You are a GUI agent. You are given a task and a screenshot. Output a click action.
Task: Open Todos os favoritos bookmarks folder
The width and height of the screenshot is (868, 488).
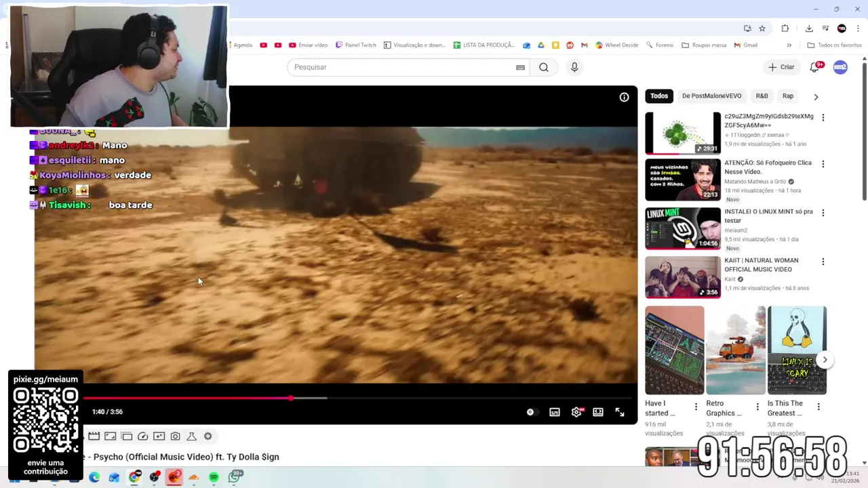click(x=834, y=45)
